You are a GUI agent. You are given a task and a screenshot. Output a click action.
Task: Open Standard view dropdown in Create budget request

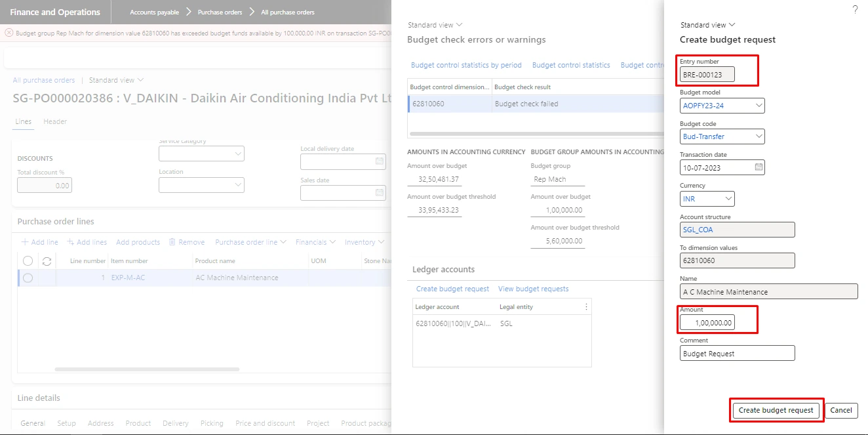[x=708, y=25]
